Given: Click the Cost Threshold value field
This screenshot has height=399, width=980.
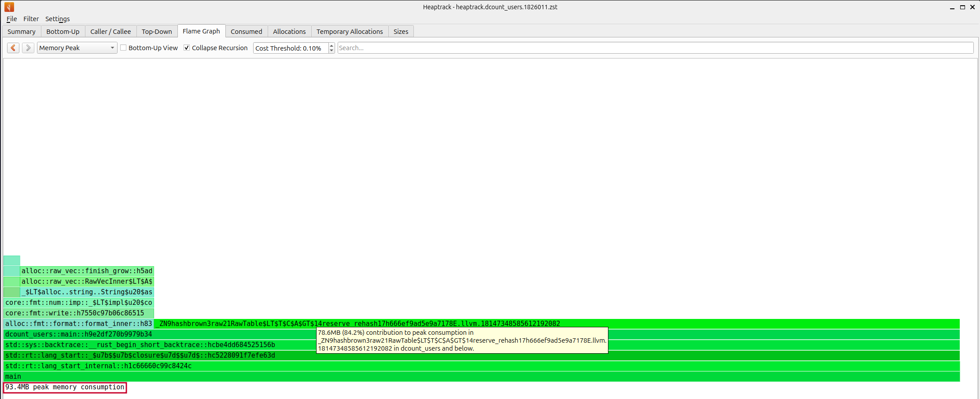Looking at the screenshot, I should point(288,48).
